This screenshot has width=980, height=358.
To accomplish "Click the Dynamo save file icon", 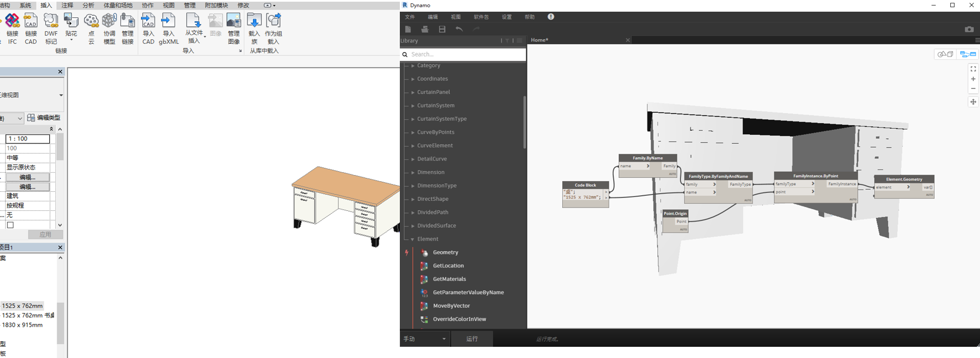I will point(442,29).
